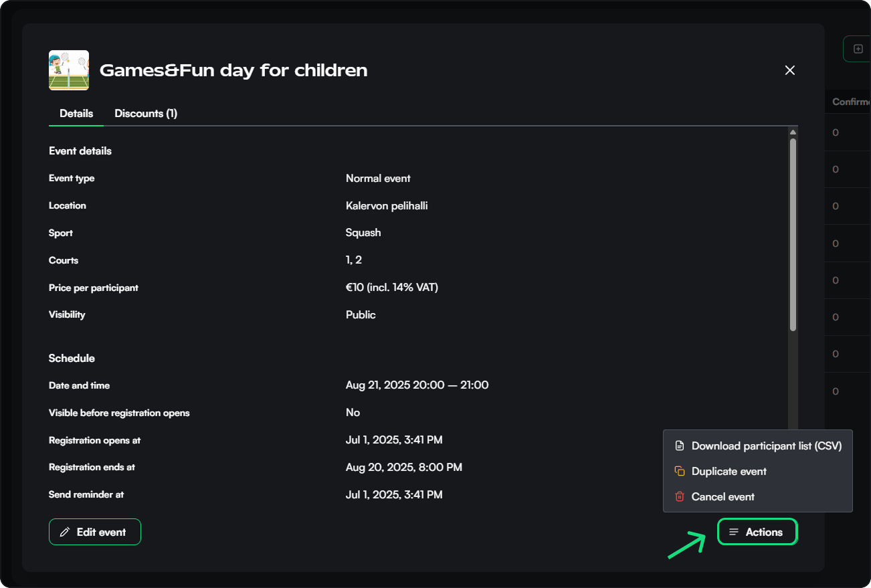Viewport: 871px width, 588px height.
Task: Click the Kalervon pelihalli location value
Action: (x=387, y=206)
